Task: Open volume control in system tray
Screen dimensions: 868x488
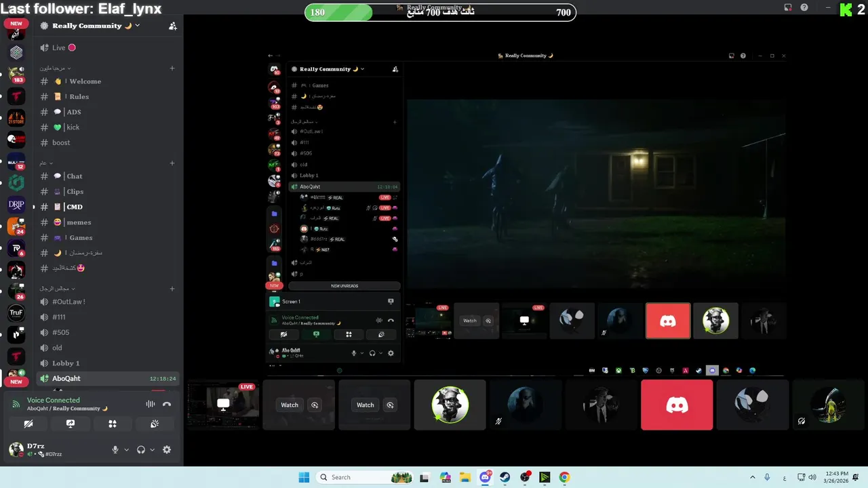Action: click(813, 477)
